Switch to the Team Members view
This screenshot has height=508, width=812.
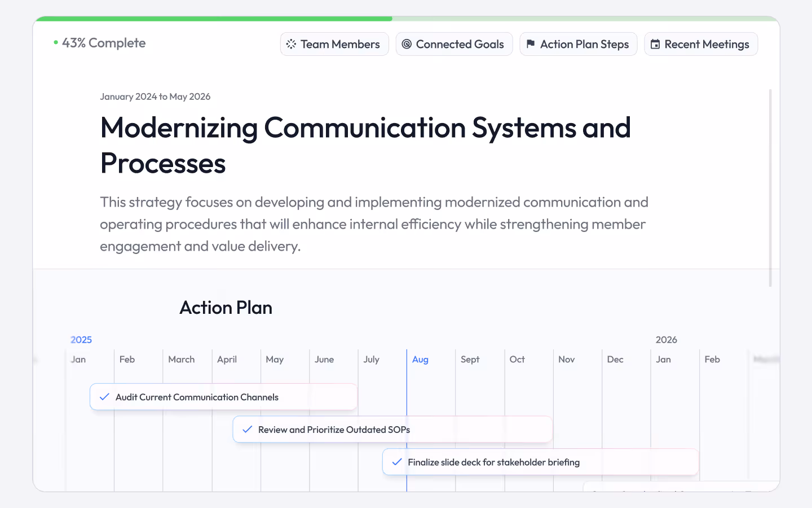coord(334,44)
